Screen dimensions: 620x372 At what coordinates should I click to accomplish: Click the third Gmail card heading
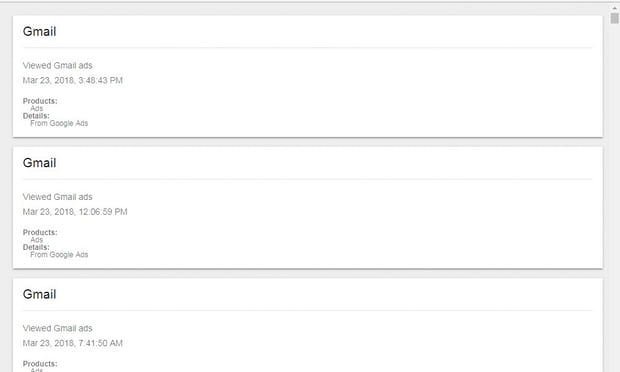pos(40,294)
